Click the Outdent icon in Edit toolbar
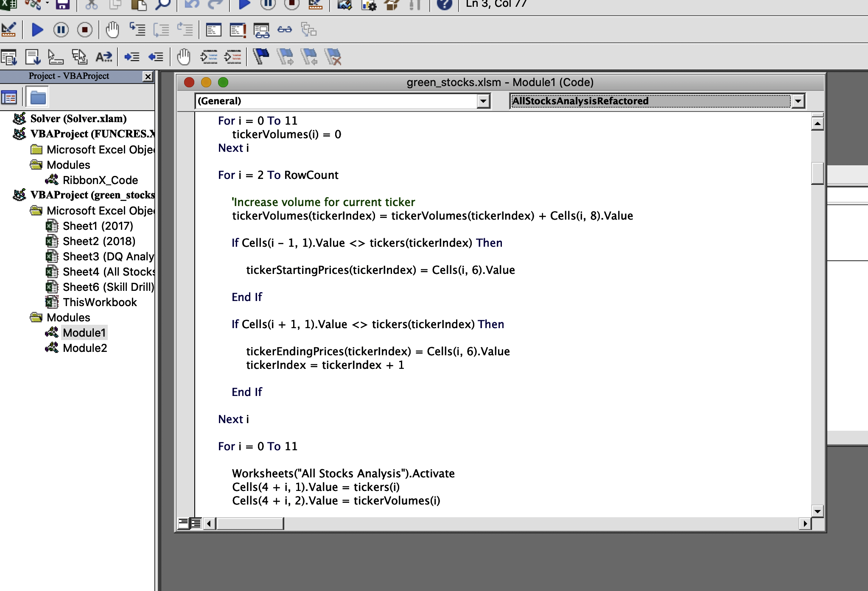Viewport: 868px width, 591px height. (x=156, y=57)
